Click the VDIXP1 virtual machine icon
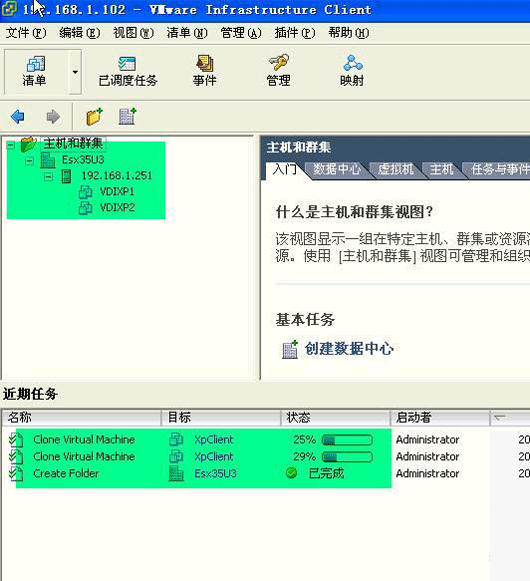The image size is (530, 581). (x=86, y=192)
